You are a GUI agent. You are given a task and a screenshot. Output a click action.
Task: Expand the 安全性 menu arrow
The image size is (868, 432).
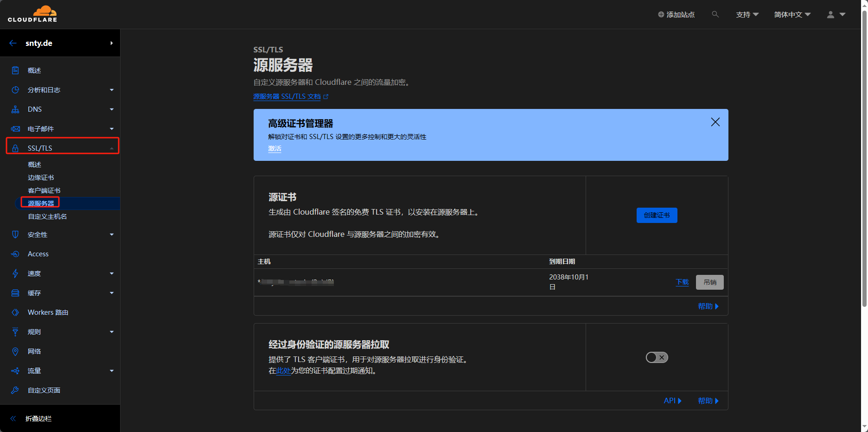(x=112, y=235)
